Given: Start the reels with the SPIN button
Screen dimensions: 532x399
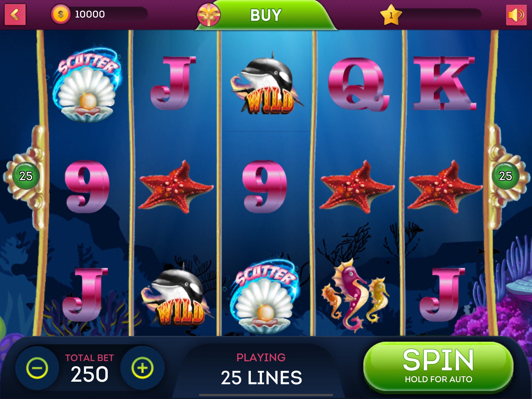Looking at the screenshot, I should pyautogui.click(x=438, y=366).
